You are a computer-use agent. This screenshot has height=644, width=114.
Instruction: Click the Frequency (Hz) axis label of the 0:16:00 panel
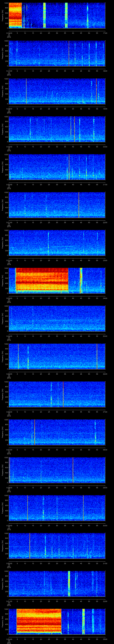pos(3,16)
